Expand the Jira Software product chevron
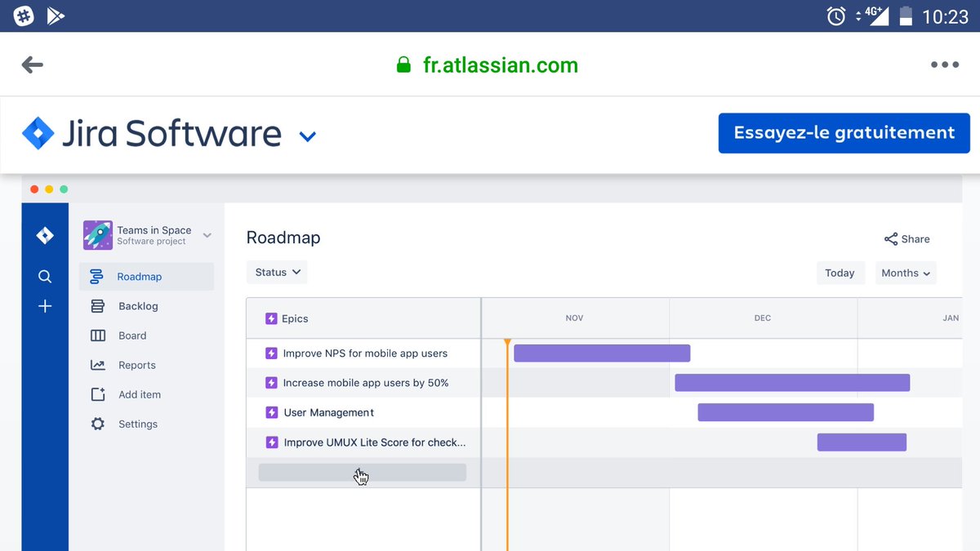 (308, 136)
